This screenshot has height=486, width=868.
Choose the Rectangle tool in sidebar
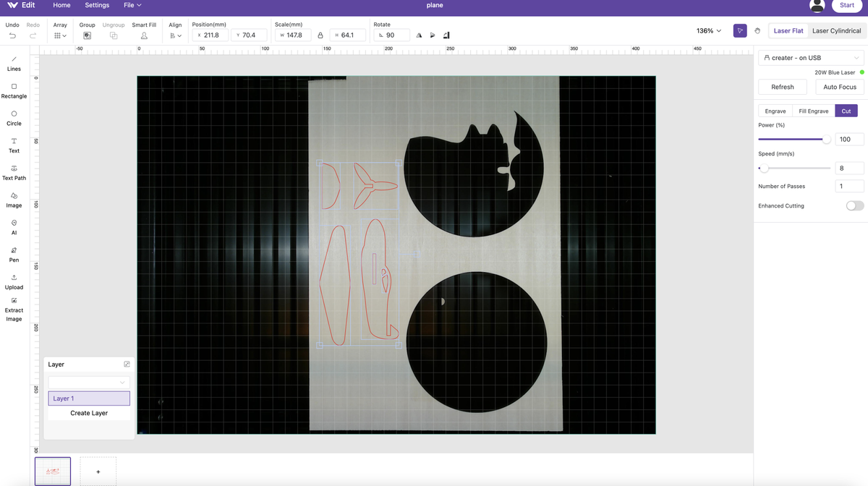[14, 90]
